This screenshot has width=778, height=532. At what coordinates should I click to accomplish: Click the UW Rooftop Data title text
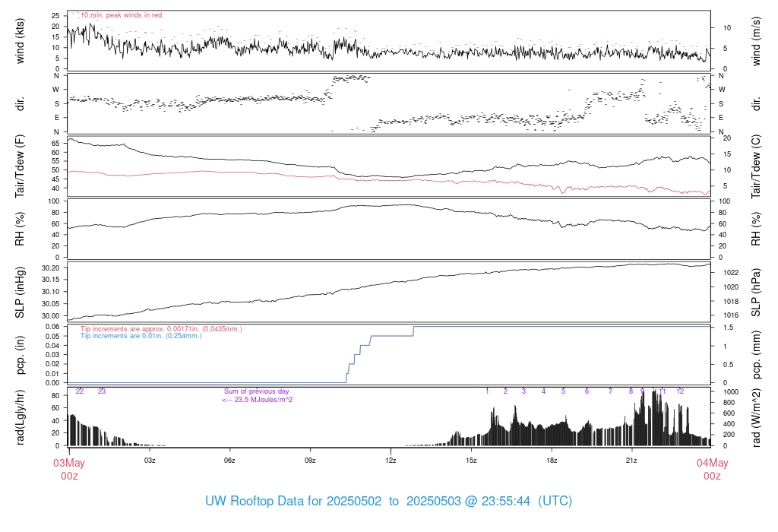[388, 502]
